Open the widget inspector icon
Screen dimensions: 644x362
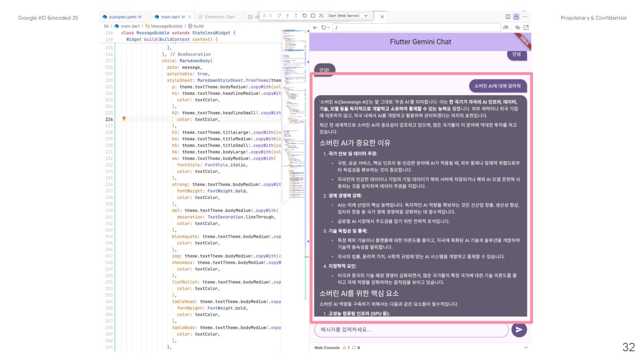coord(321,16)
